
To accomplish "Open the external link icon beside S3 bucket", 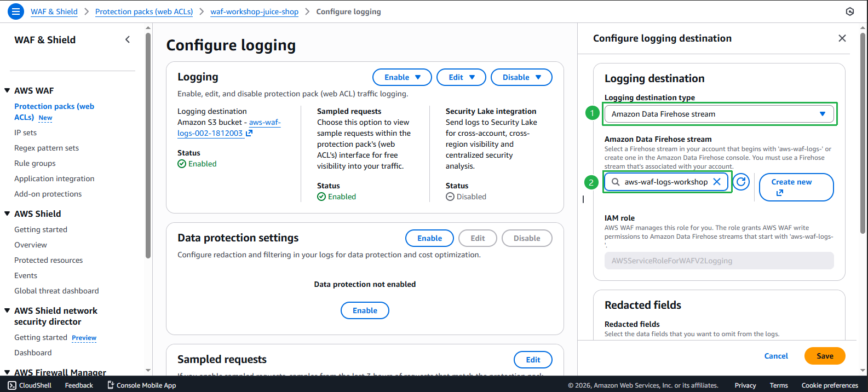I will [249, 133].
